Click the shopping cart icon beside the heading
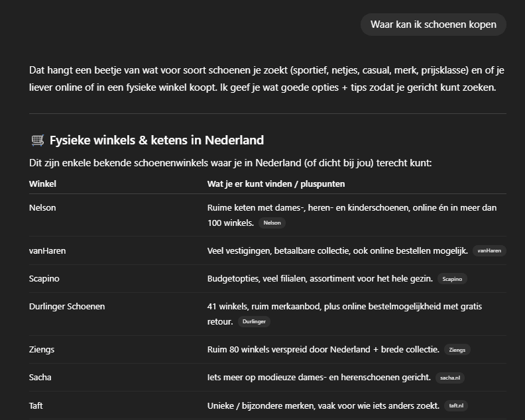 click(x=37, y=140)
